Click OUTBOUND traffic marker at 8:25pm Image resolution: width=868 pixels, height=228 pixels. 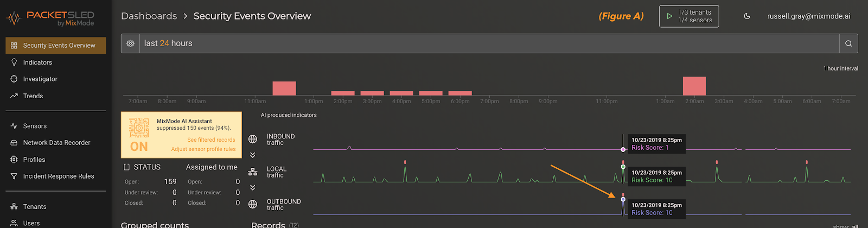[x=623, y=199]
